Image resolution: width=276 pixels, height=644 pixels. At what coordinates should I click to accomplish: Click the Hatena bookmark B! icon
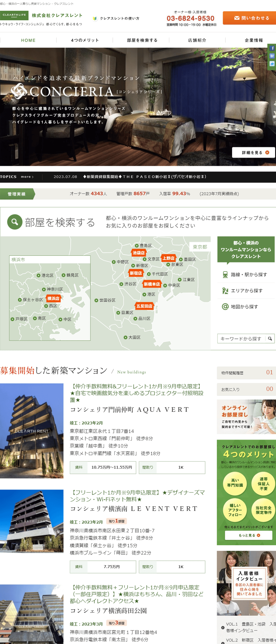(272, 56)
